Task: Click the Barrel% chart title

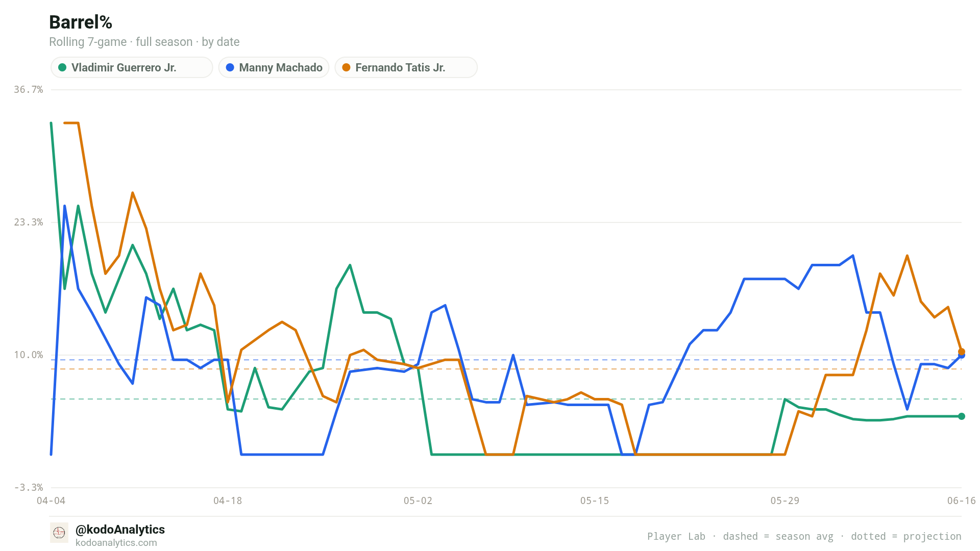Action: coord(81,22)
